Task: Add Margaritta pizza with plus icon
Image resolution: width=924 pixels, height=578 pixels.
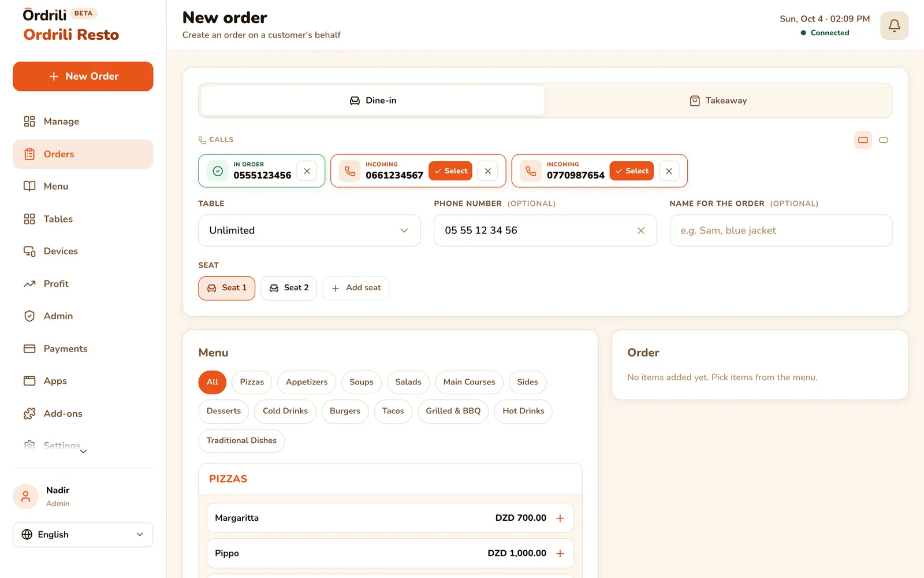Action: (560, 518)
